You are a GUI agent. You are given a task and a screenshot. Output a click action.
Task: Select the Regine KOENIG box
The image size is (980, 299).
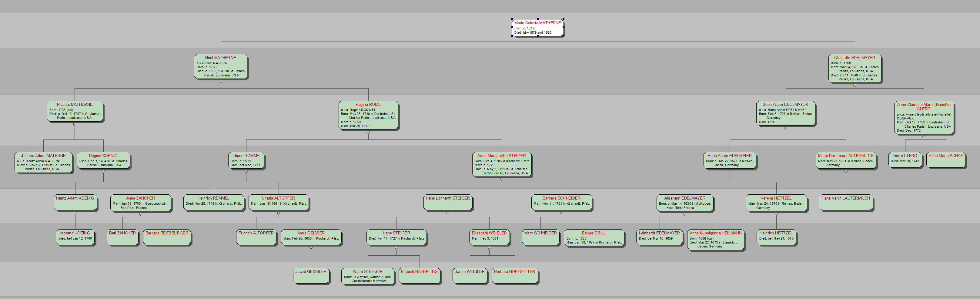pos(103,160)
